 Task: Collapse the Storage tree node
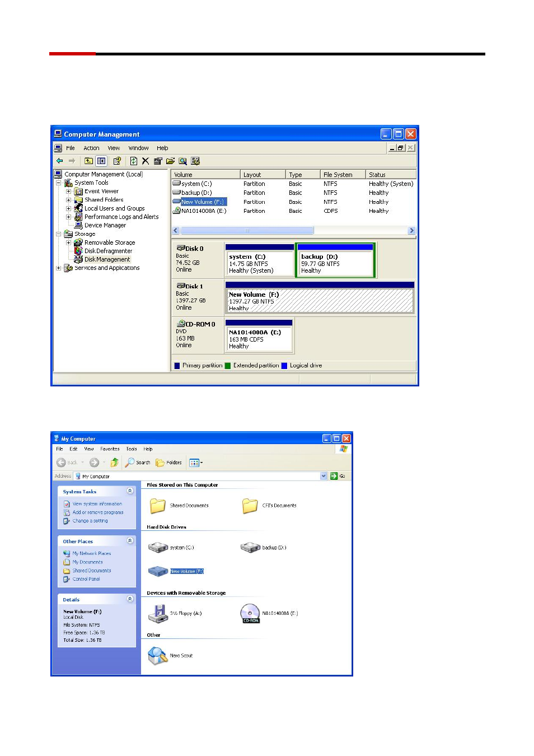[58, 234]
